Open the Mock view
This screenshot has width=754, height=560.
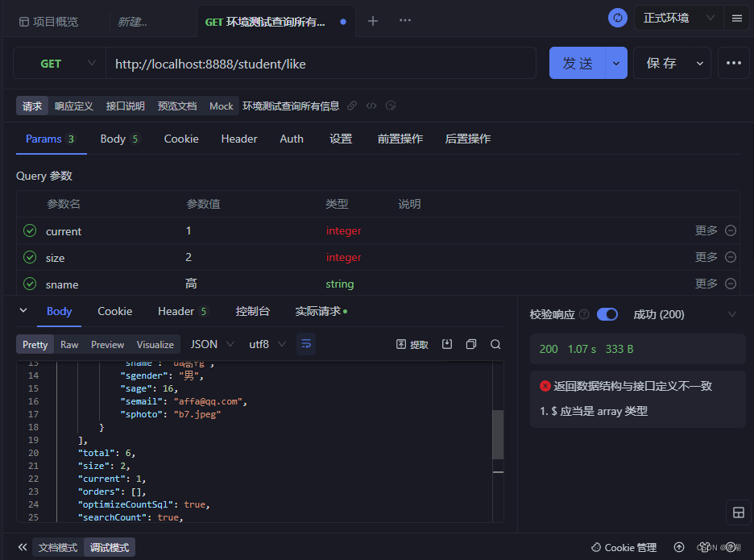coord(222,106)
